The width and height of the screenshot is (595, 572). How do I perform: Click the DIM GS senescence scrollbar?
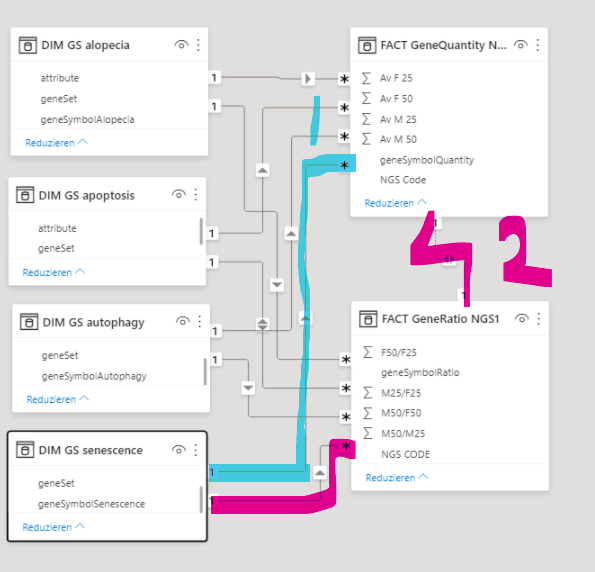coord(201,500)
